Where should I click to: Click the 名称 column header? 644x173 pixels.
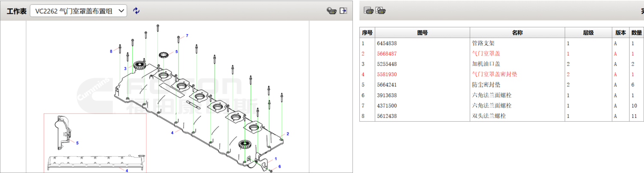(517, 33)
